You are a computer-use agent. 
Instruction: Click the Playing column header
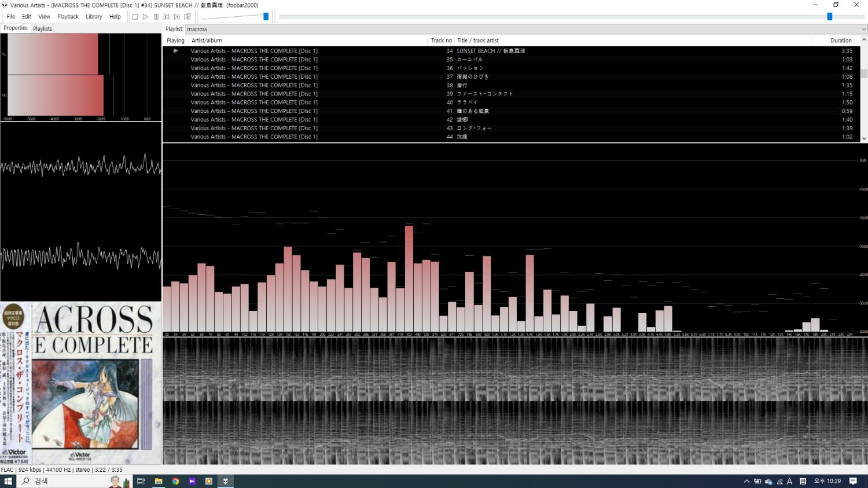(175, 41)
